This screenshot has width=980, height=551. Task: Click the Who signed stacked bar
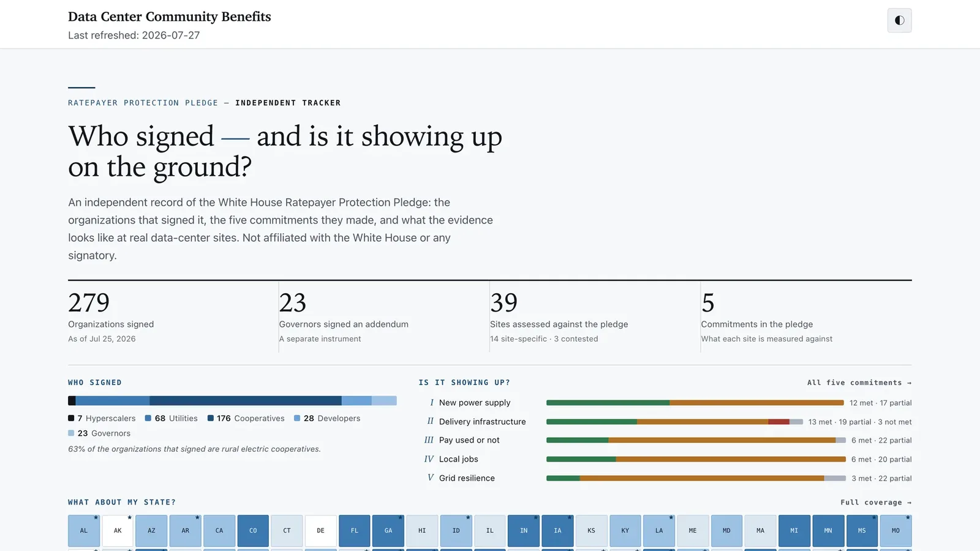232,400
